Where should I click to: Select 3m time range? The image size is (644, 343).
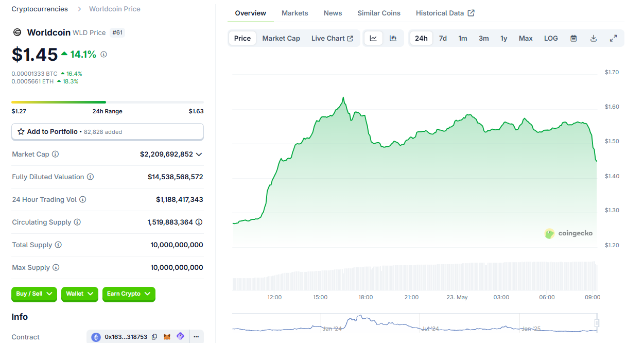484,38
